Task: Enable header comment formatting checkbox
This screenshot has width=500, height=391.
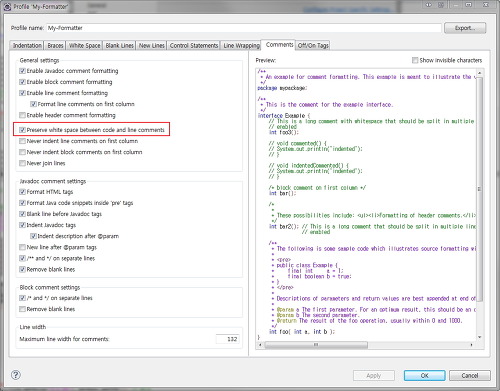Action: [22, 115]
